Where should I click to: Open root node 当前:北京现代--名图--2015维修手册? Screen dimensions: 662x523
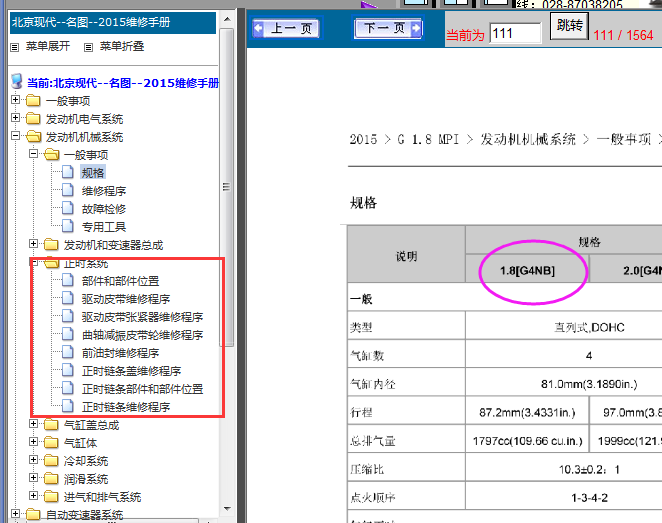(x=123, y=83)
